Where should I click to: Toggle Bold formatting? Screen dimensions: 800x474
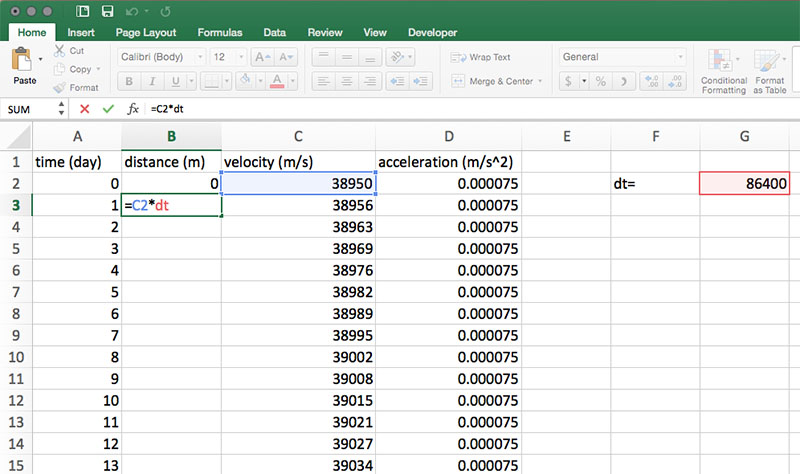129,82
